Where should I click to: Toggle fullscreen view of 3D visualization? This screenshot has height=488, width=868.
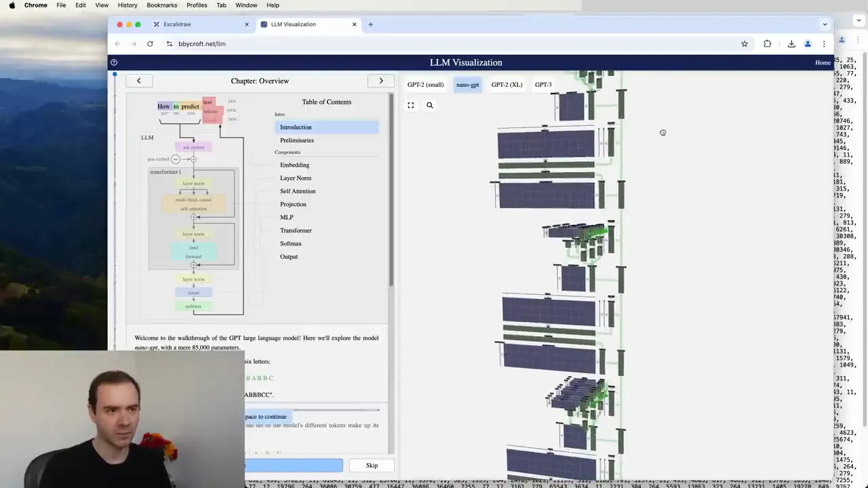[410, 105]
